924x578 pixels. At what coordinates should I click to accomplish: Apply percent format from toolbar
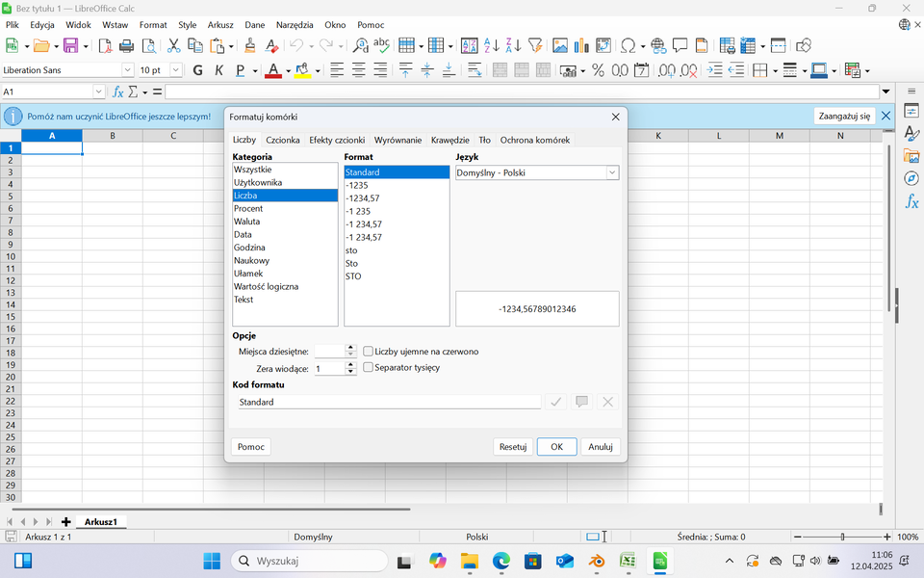point(598,70)
